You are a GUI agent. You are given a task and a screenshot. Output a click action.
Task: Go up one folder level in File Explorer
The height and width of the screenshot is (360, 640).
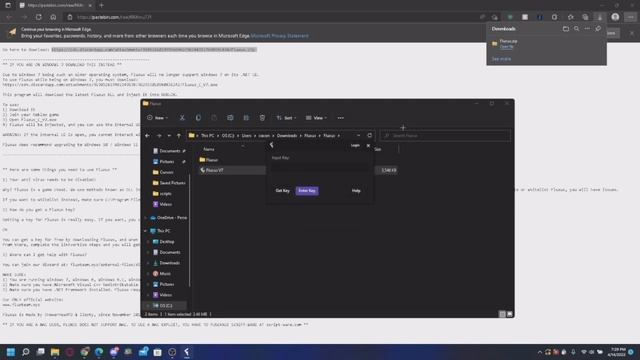[178, 136]
